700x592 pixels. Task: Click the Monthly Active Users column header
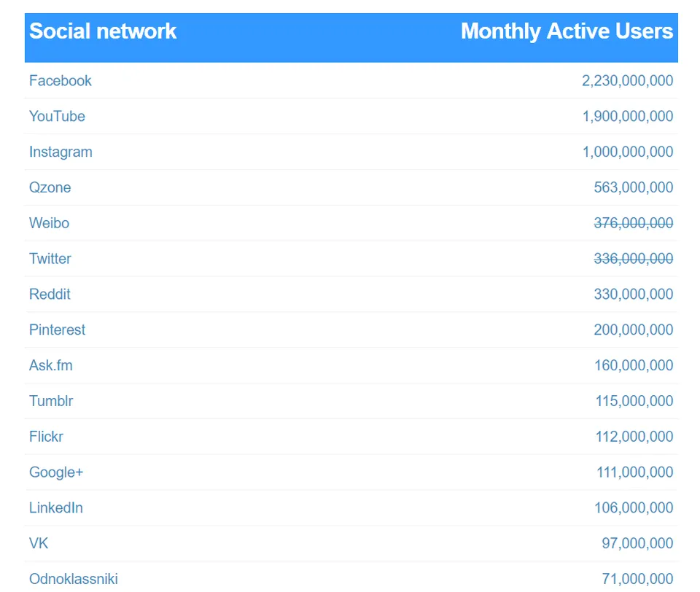click(567, 31)
